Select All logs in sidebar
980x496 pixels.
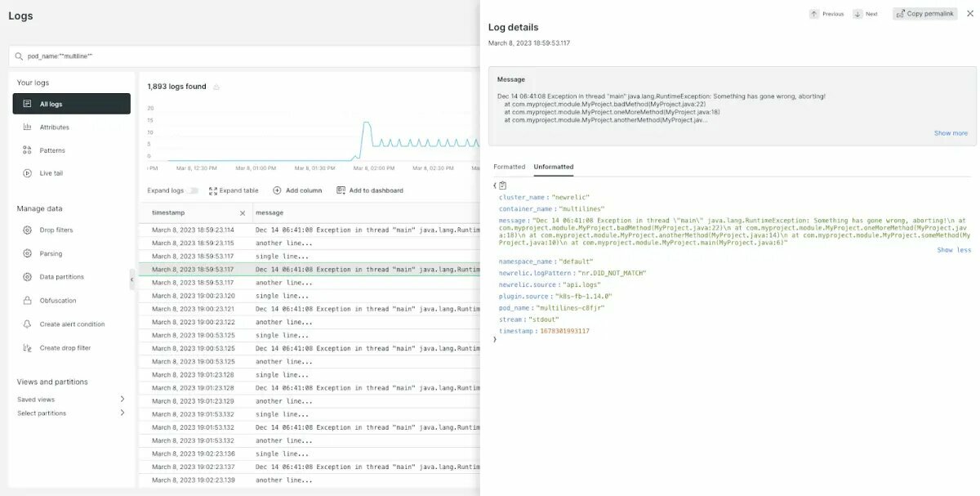(x=71, y=104)
